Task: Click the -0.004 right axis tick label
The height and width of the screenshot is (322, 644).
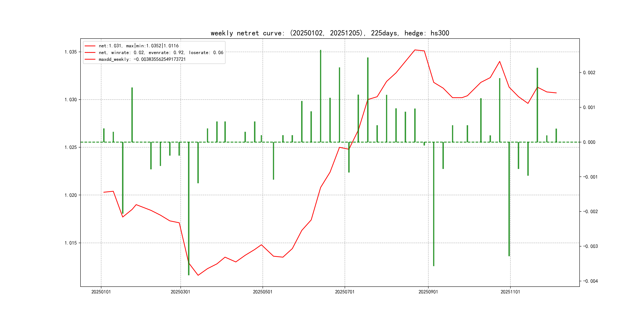Action: [x=590, y=281]
